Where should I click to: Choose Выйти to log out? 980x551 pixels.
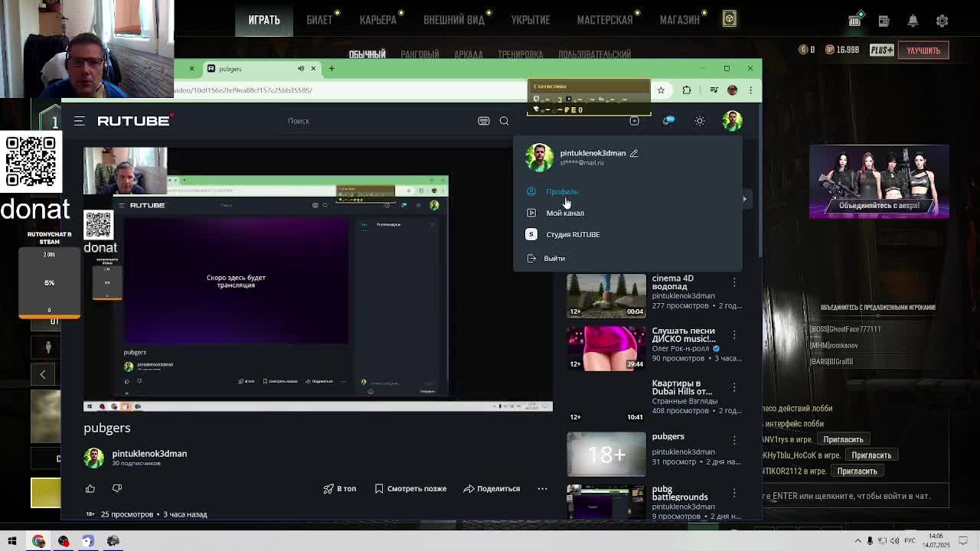pos(554,258)
